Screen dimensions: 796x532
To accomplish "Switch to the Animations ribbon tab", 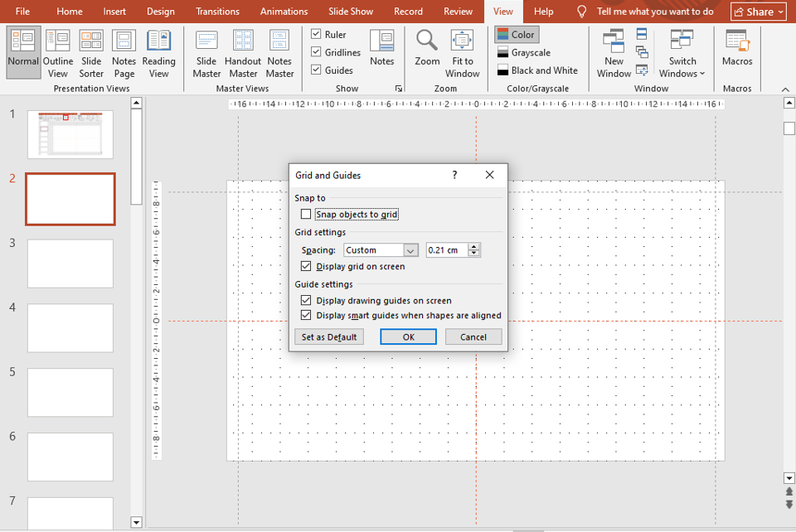I will pos(284,12).
